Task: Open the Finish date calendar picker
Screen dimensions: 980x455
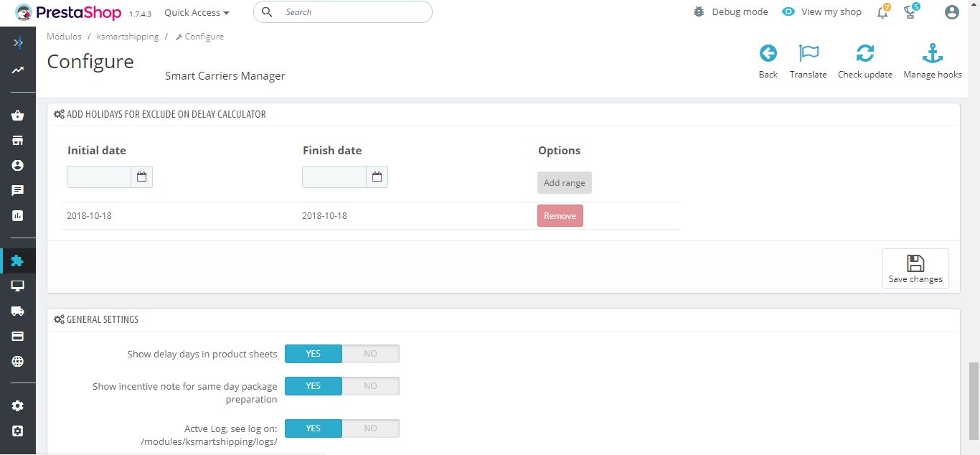Action: [377, 177]
